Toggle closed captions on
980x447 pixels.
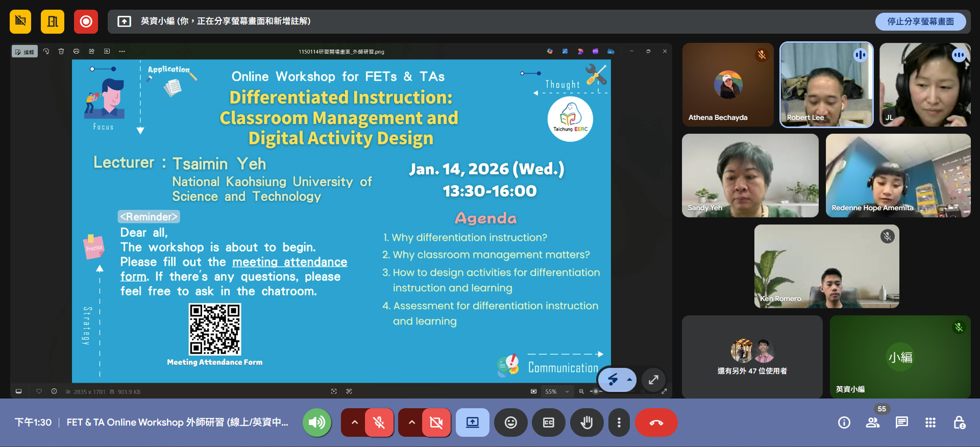tap(549, 423)
